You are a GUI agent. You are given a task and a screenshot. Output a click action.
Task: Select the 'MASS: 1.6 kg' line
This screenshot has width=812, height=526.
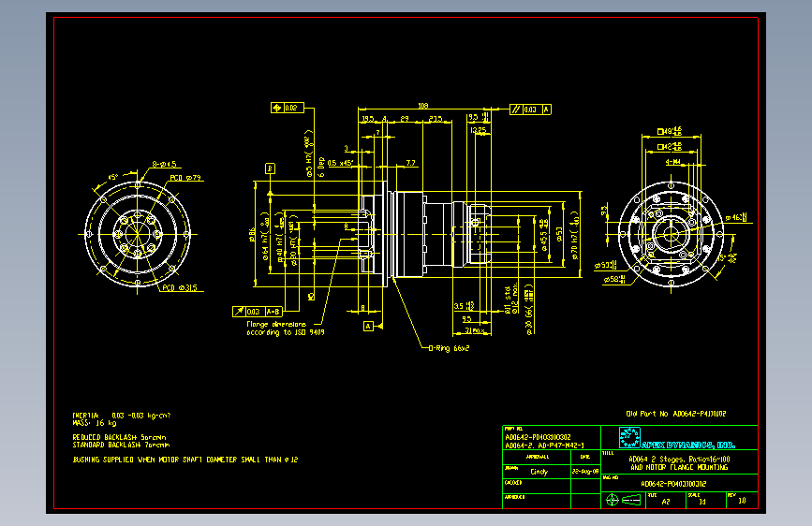(95, 422)
